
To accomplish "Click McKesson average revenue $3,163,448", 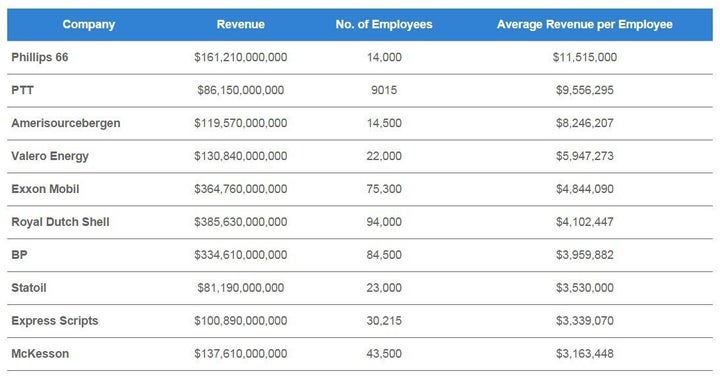I will tap(585, 354).
